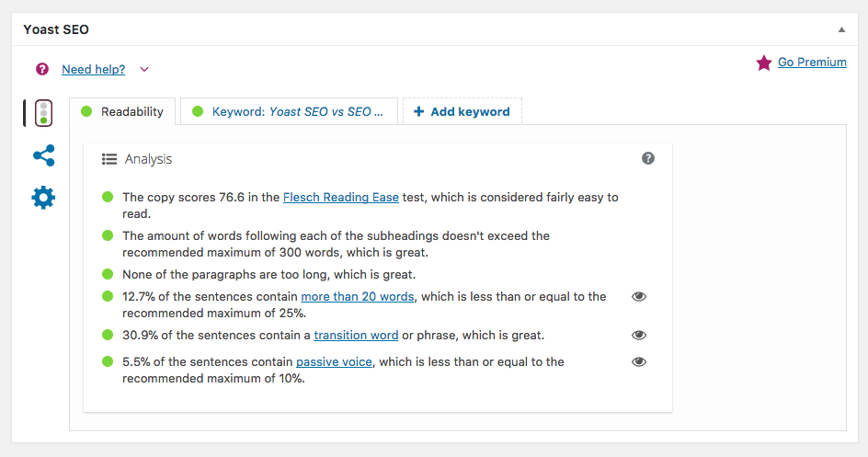Click the purple question mark help icon
Screen dimensions: 868x457
(42, 69)
